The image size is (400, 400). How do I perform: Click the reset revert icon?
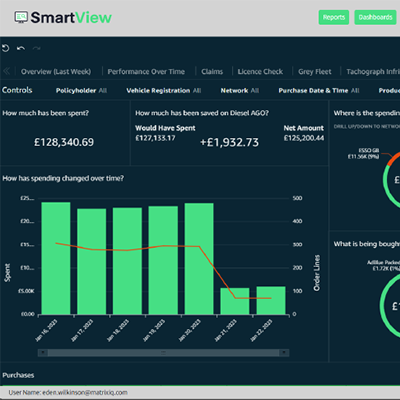click(5, 48)
